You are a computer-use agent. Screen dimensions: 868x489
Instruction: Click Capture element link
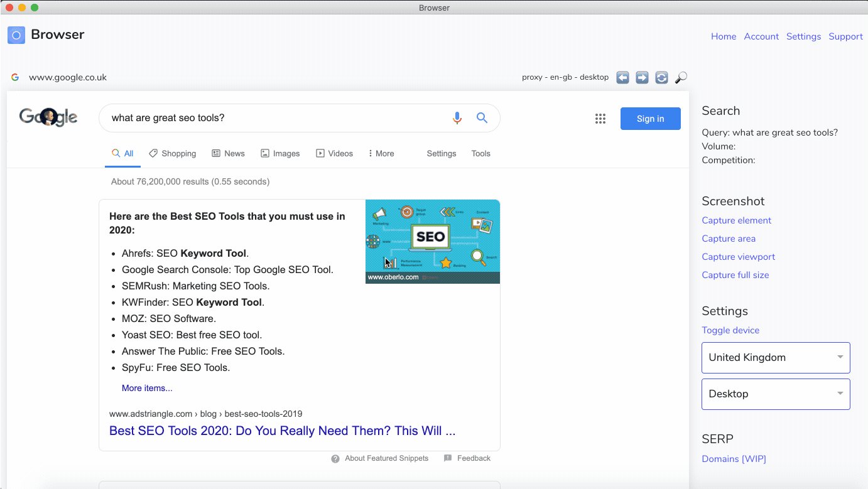737,220
